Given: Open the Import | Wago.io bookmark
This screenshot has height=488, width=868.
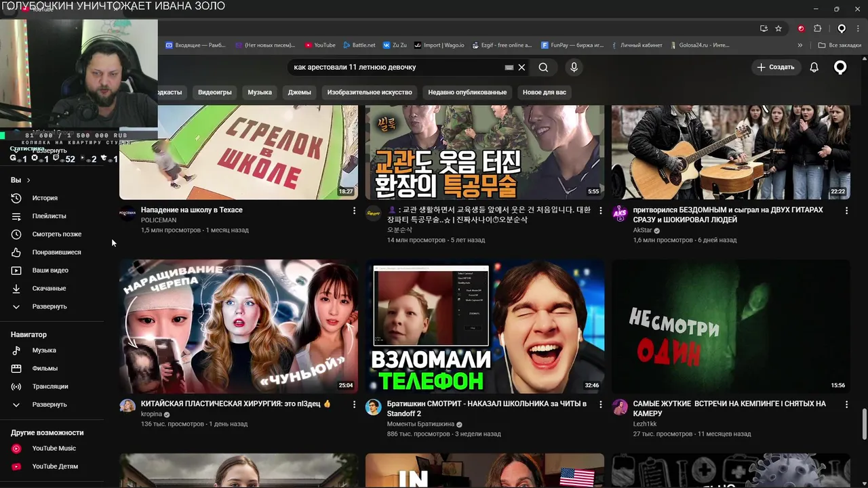Looking at the screenshot, I should 439,45.
